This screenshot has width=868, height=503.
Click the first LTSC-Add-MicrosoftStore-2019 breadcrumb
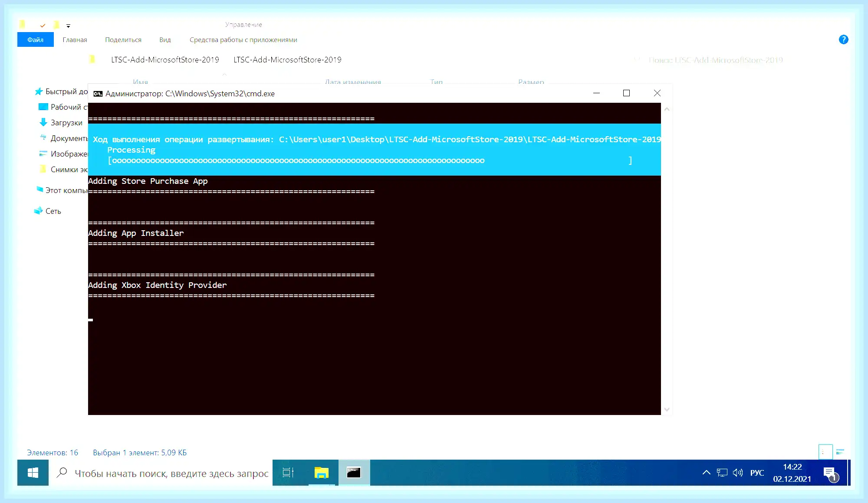click(x=165, y=60)
